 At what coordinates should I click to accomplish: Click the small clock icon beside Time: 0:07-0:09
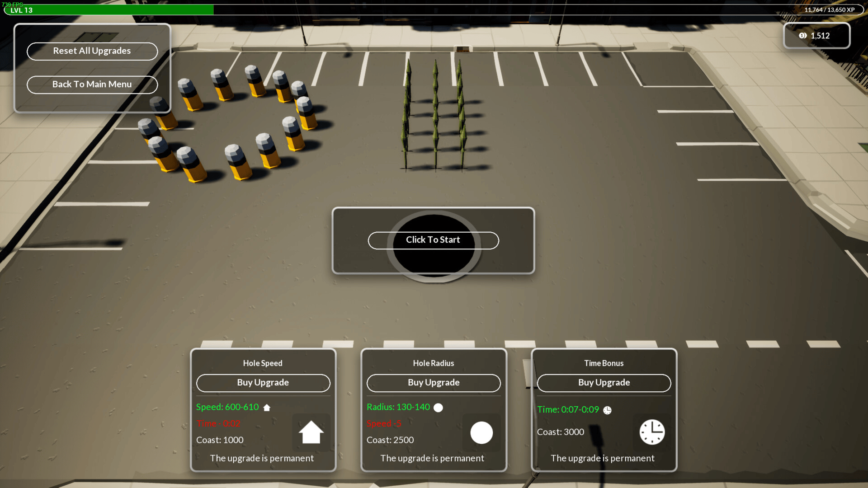click(x=607, y=410)
